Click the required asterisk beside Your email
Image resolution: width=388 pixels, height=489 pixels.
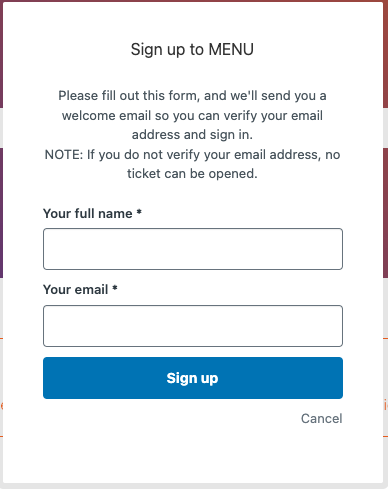click(x=115, y=288)
